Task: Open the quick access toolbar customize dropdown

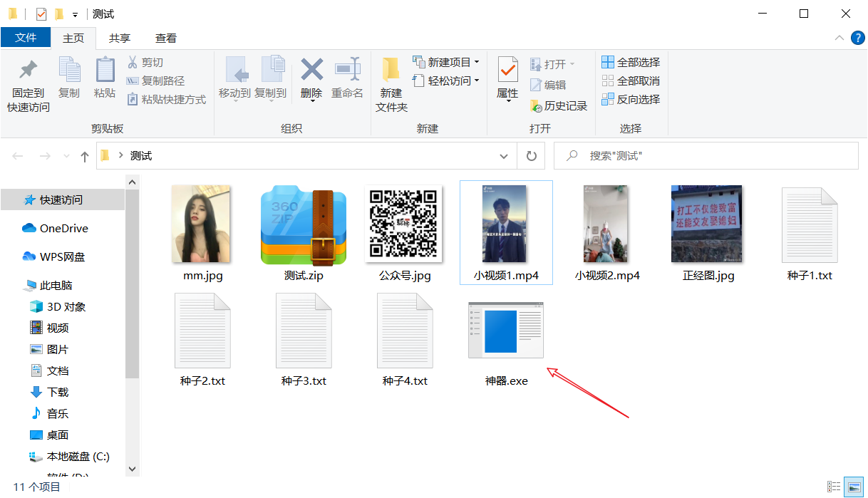Action: (75, 15)
